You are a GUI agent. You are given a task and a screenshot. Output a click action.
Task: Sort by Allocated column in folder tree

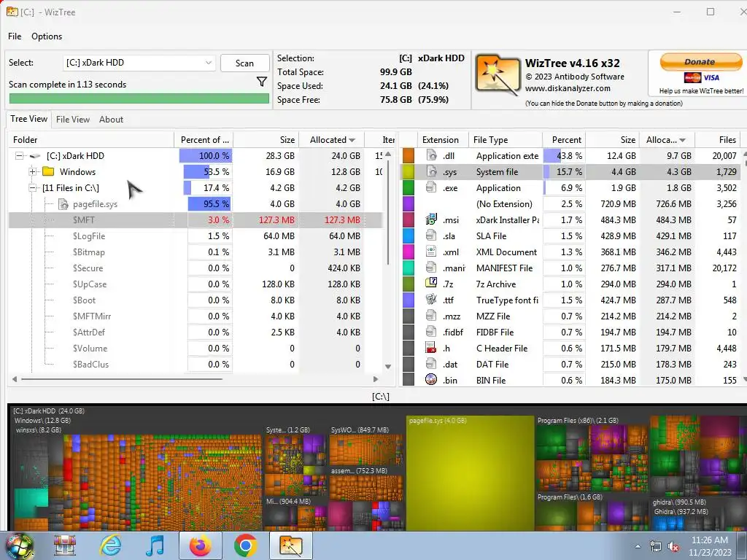tap(332, 139)
